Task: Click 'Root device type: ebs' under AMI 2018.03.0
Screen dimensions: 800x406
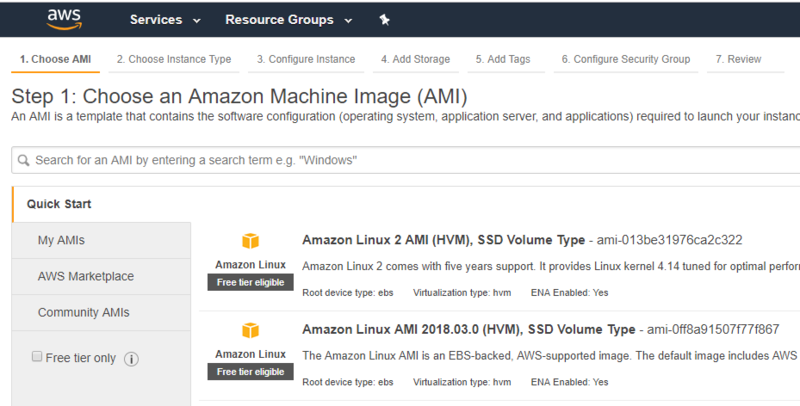Action: 347,382
